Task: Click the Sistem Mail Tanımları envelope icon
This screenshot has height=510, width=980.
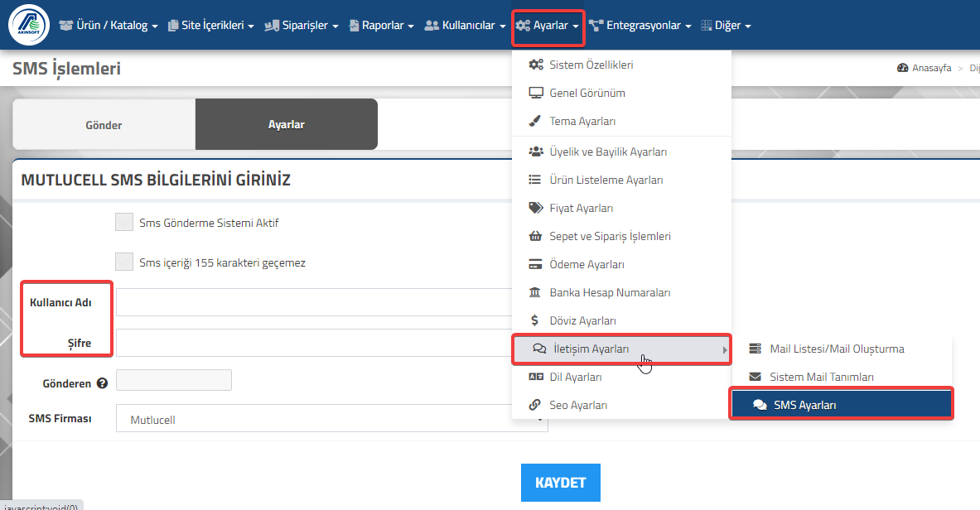Action: click(x=755, y=377)
